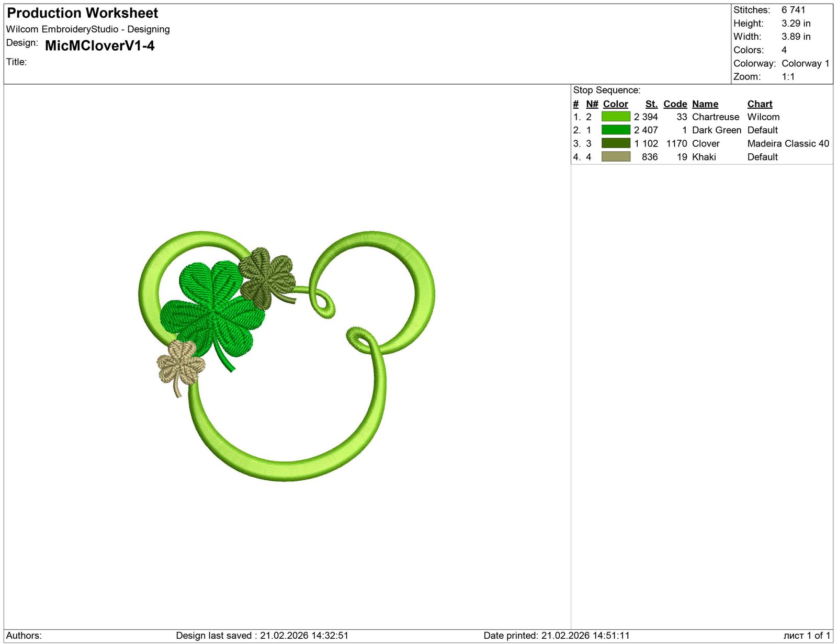Click the dark olive clover in design
The width and height of the screenshot is (837, 644).
(267, 276)
